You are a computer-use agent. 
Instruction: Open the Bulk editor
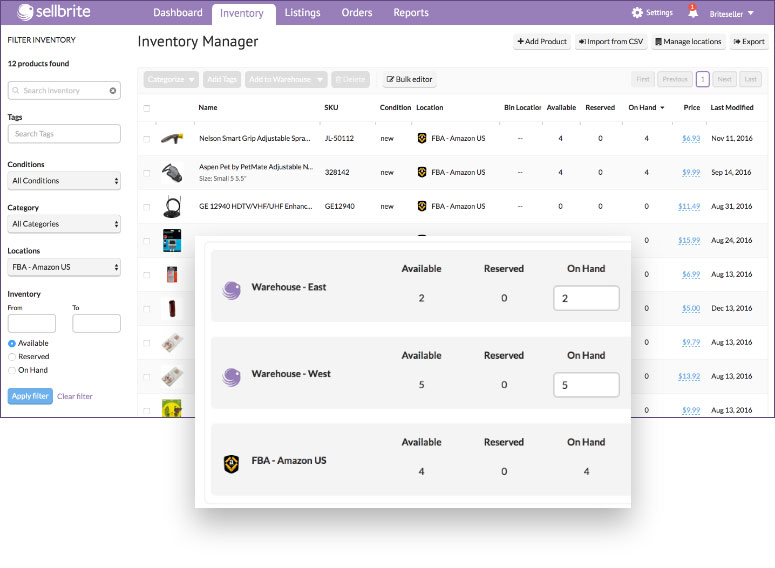click(409, 79)
